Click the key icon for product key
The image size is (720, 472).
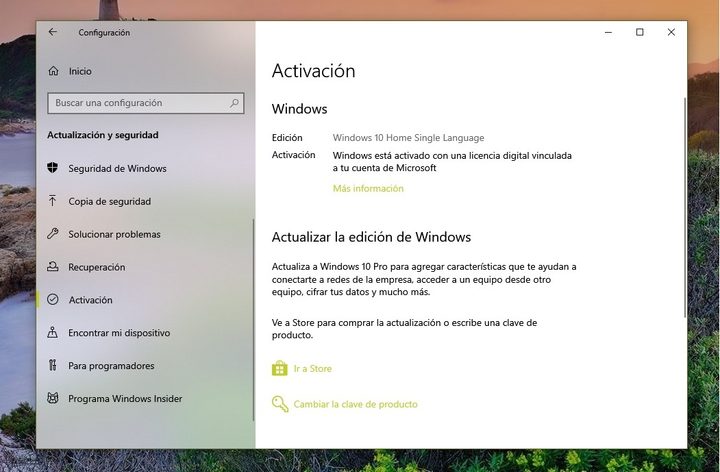click(280, 404)
